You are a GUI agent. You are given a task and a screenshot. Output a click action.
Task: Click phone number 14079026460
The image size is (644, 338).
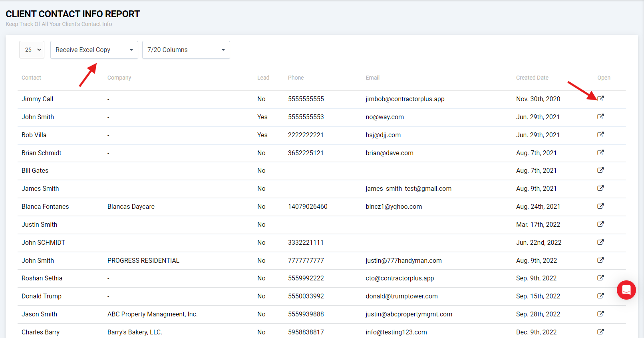[308, 206]
